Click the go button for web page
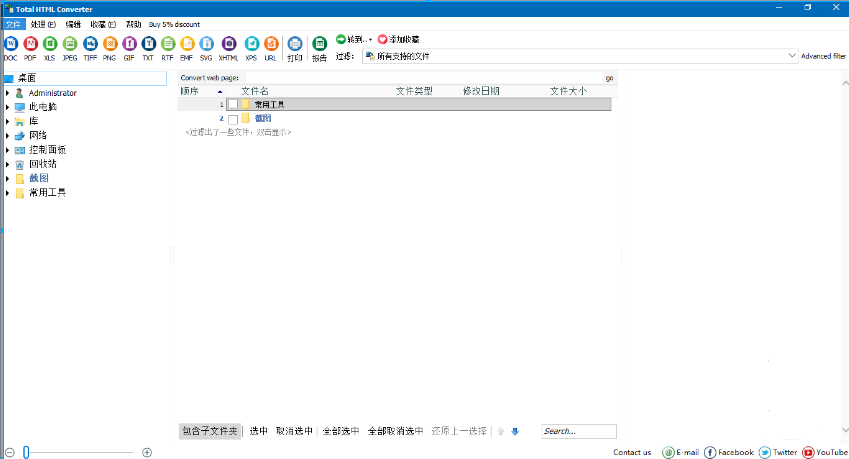 coord(609,78)
